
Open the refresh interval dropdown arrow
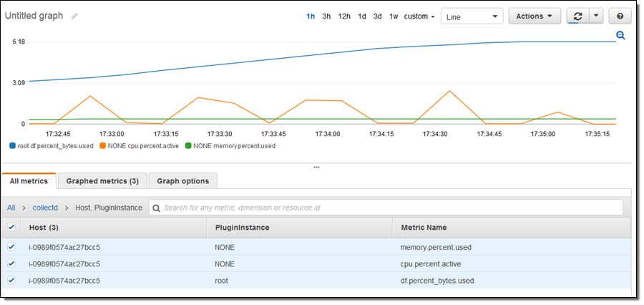coord(597,16)
